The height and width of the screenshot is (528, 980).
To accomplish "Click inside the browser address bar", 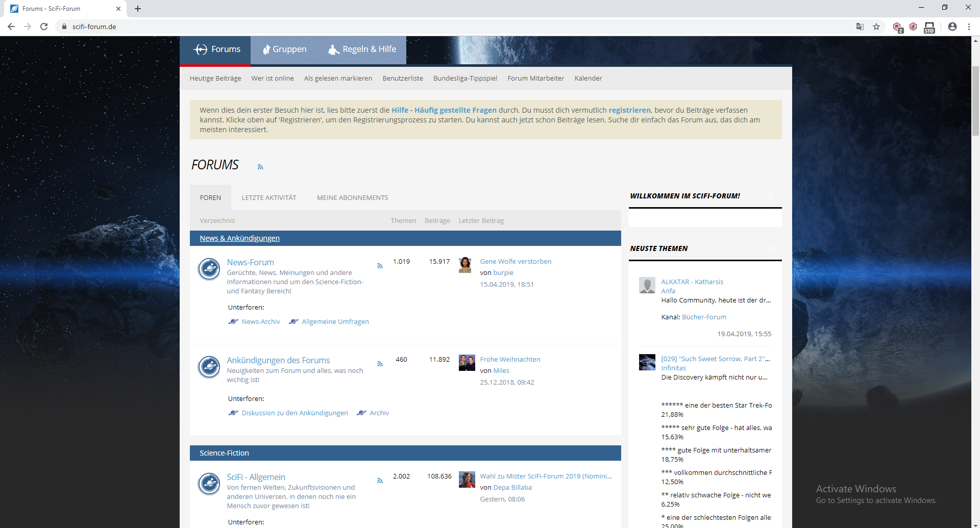I will coord(204,27).
